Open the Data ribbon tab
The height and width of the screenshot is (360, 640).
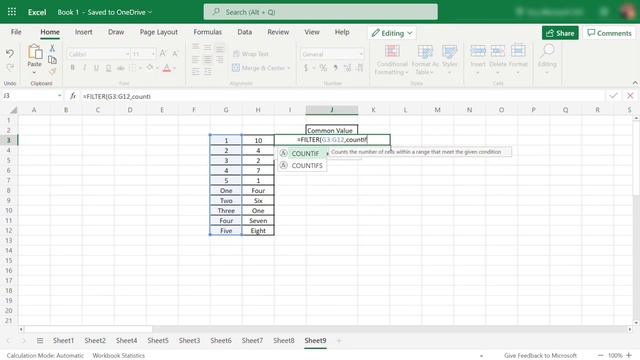click(x=244, y=32)
